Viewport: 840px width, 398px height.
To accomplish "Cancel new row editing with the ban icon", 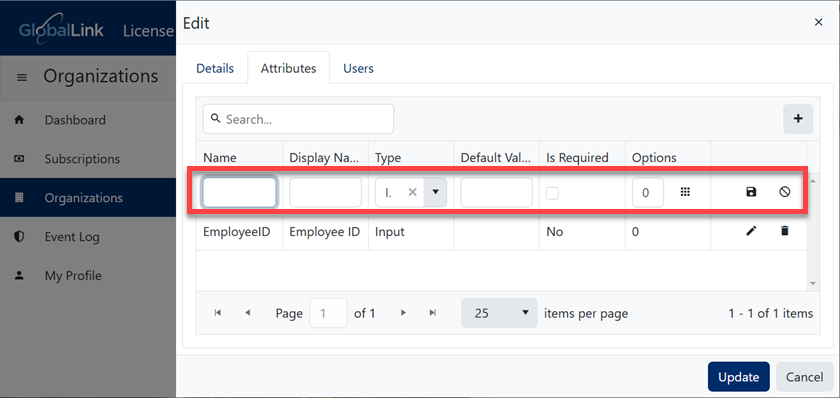I will click(784, 192).
